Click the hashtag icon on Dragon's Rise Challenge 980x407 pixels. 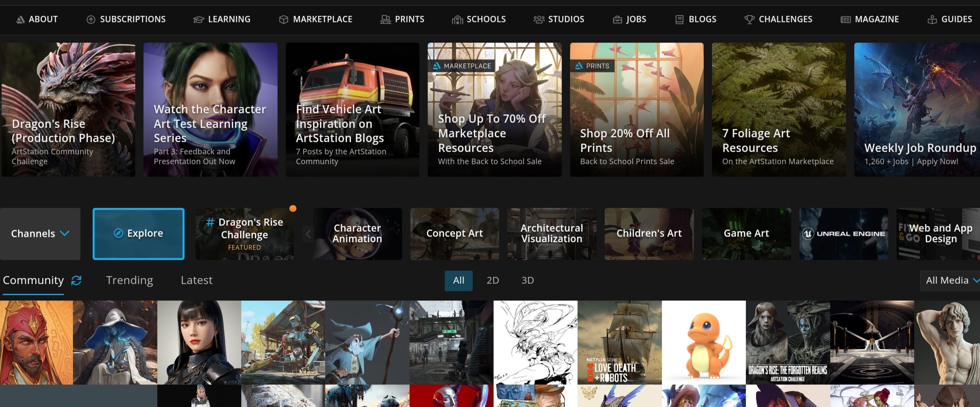click(210, 222)
